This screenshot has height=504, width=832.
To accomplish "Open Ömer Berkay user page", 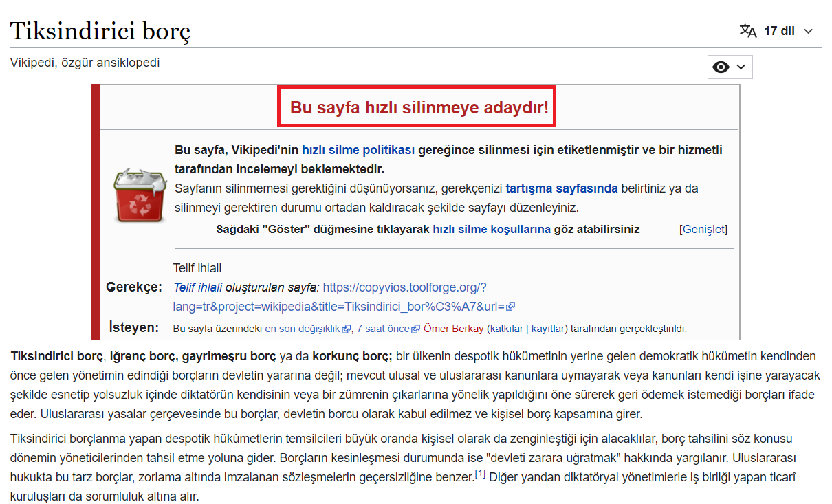I will click(x=454, y=329).
